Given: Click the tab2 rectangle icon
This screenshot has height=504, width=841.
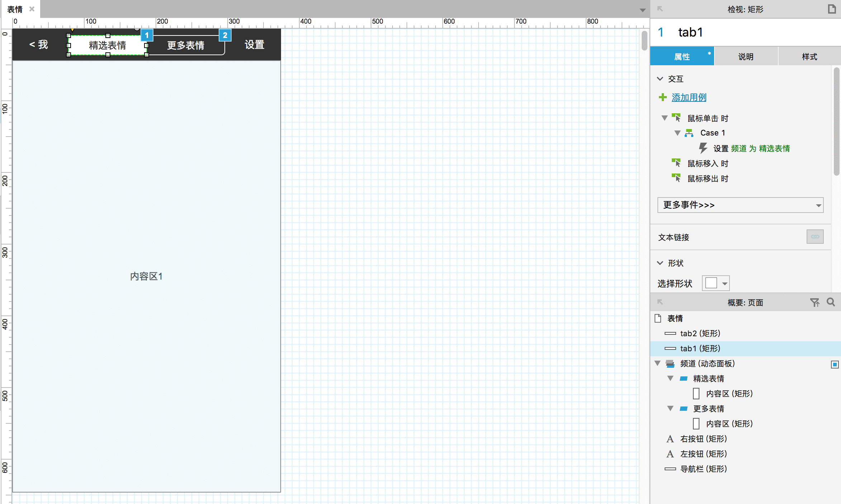Looking at the screenshot, I should (x=670, y=333).
